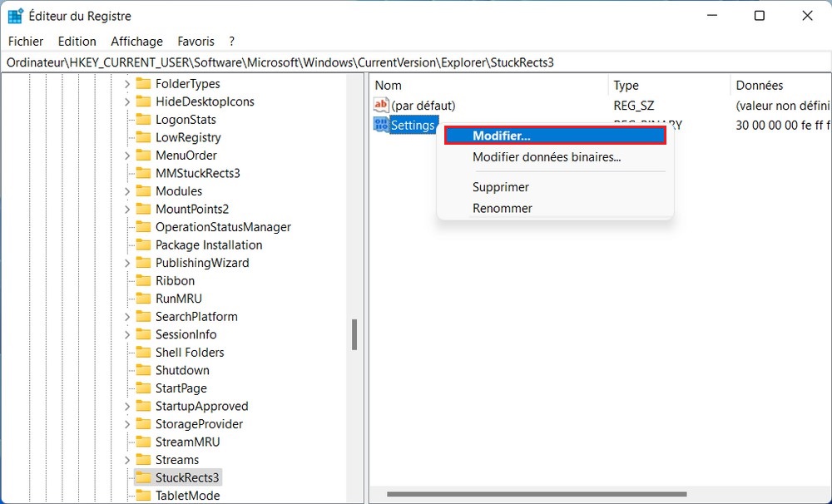Minimize the Registry Editor window
Image resolution: width=832 pixels, height=504 pixels.
click(x=713, y=16)
